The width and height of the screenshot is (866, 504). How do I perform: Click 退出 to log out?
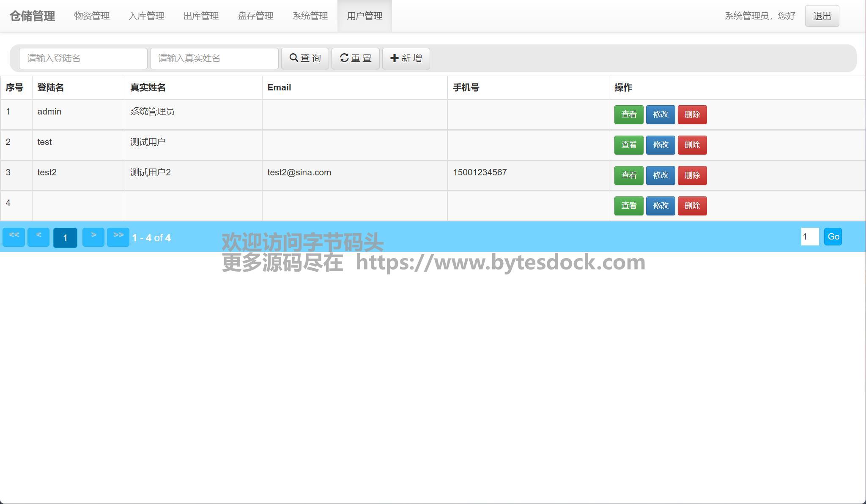click(x=822, y=16)
